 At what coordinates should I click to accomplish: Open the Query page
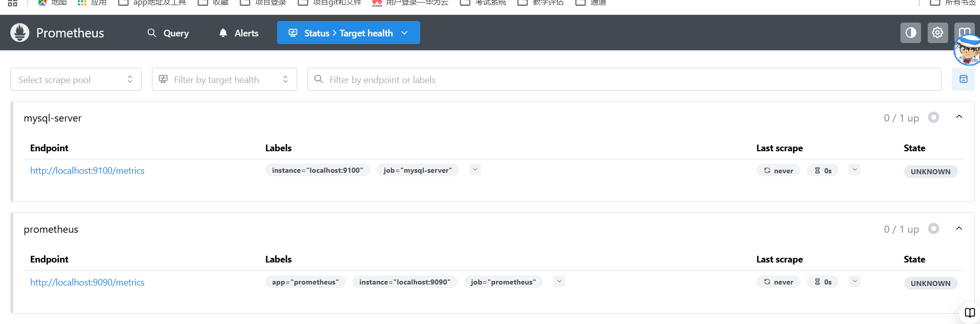[168, 33]
